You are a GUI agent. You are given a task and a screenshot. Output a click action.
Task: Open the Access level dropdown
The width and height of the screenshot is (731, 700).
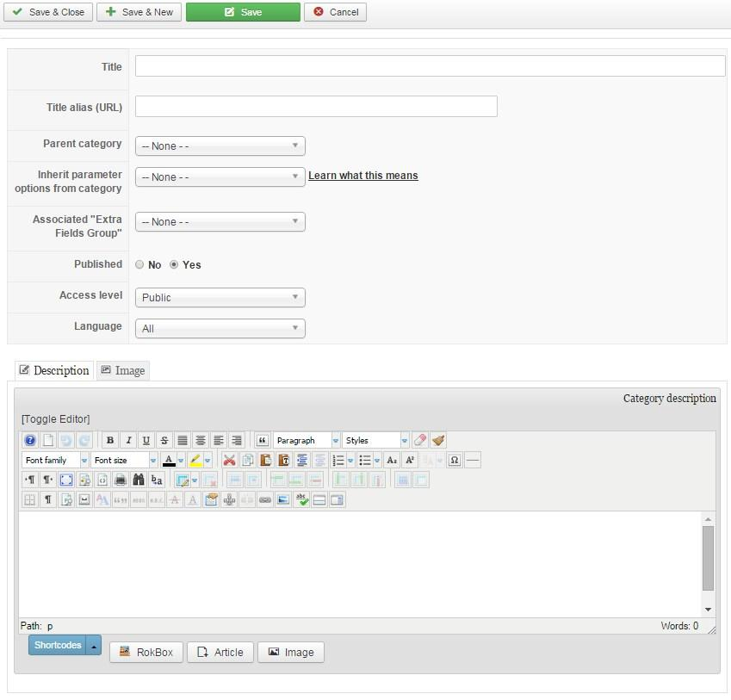pyautogui.click(x=220, y=297)
